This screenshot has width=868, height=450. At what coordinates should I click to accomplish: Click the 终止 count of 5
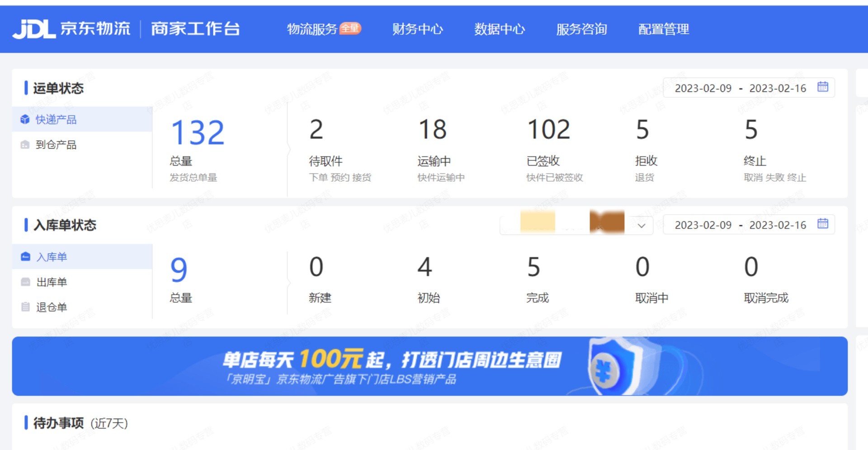click(751, 130)
